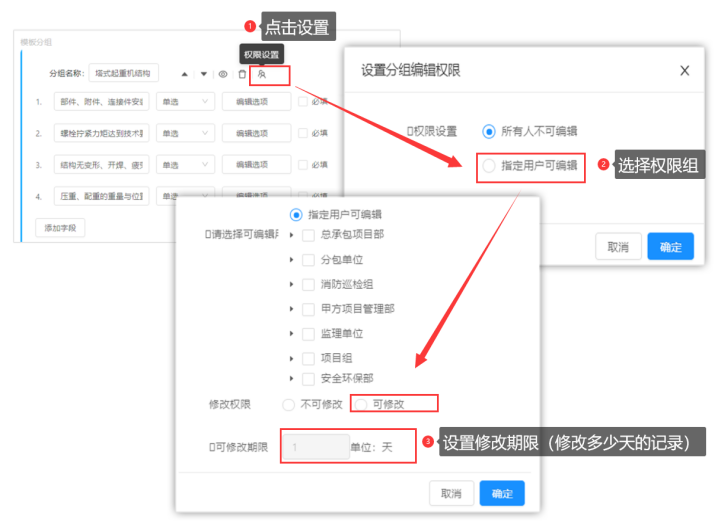Expand the 安全环保部 tree arrow
The width and height of the screenshot is (719, 522).
[291, 379]
